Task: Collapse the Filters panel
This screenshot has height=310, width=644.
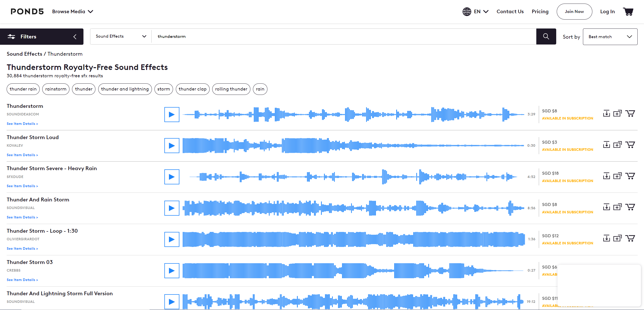Action: click(75, 37)
